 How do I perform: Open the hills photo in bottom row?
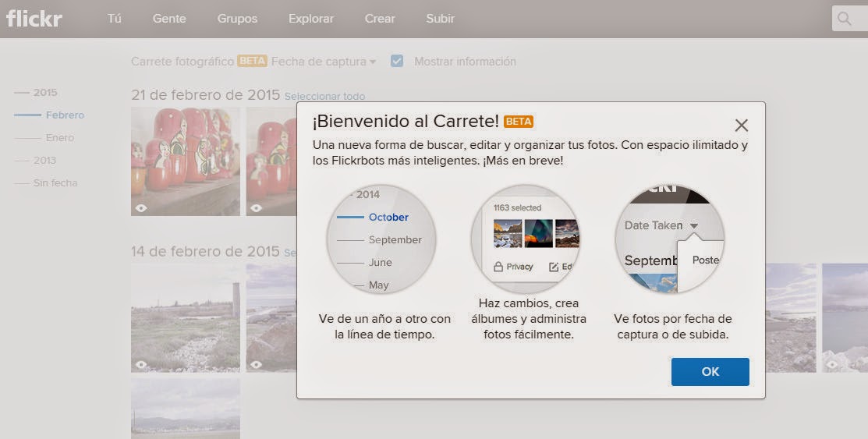186,409
